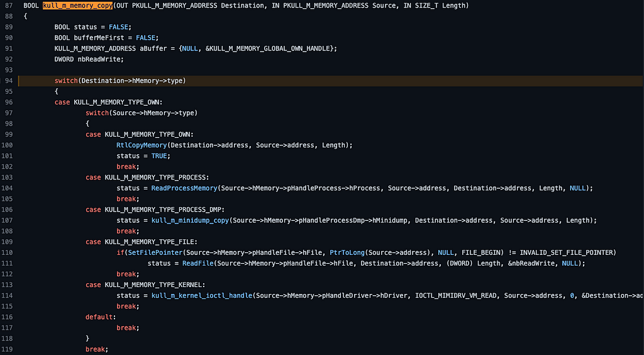Select line number 87 in the gutter
Image resolution: width=644 pixels, height=355 pixels.
pos(9,6)
